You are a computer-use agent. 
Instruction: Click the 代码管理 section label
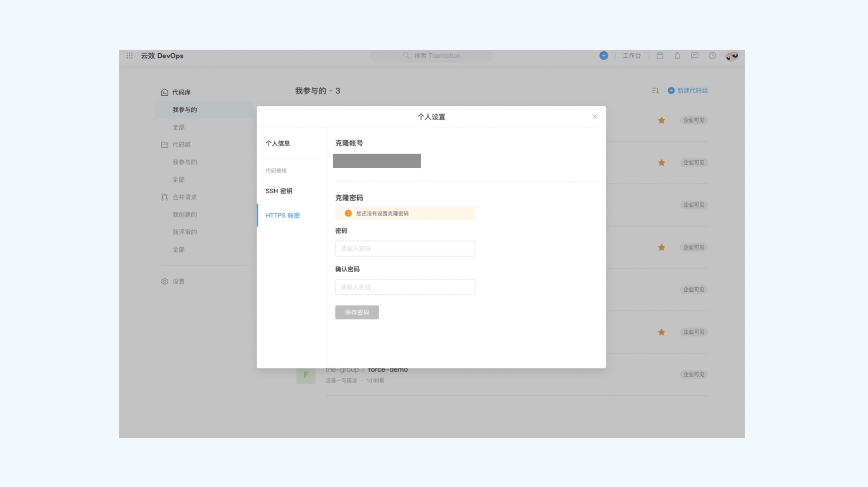276,171
